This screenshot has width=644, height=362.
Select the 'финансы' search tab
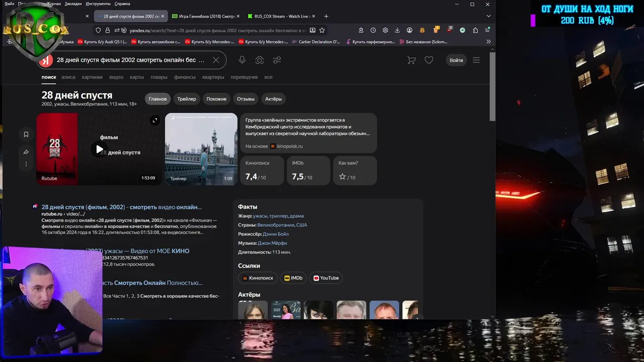click(x=185, y=77)
